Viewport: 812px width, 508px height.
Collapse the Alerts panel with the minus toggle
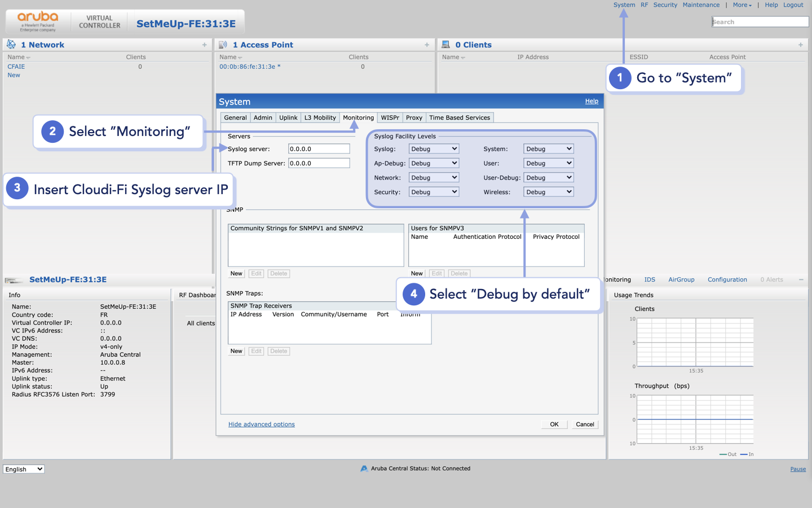pyautogui.click(x=801, y=279)
